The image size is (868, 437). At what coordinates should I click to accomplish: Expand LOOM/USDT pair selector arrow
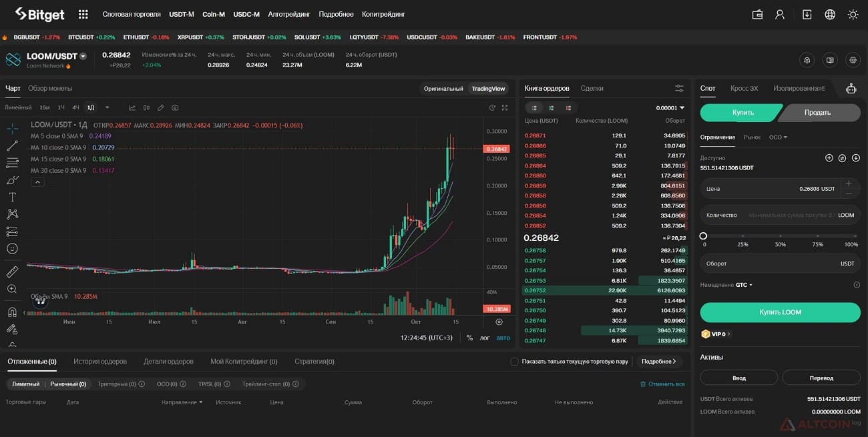pyautogui.click(x=83, y=57)
